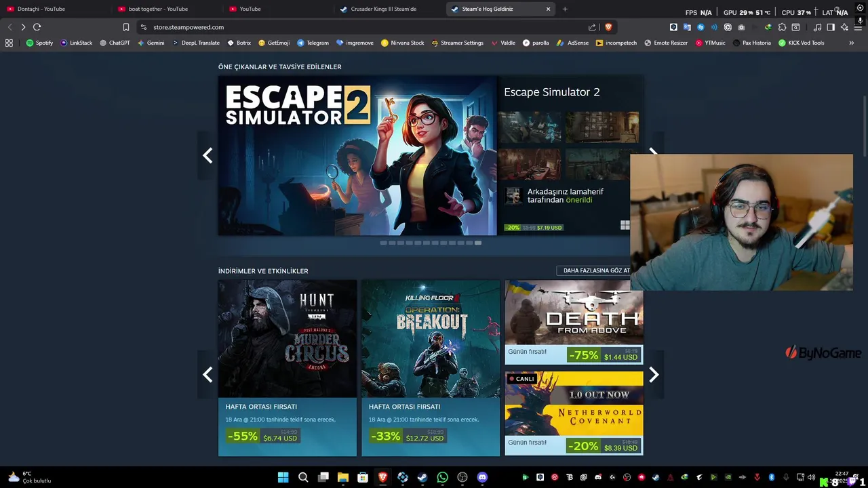Open File Explorer from taskbar
Image resolution: width=868 pixels, height=488 pixels.
click(343, 478)
